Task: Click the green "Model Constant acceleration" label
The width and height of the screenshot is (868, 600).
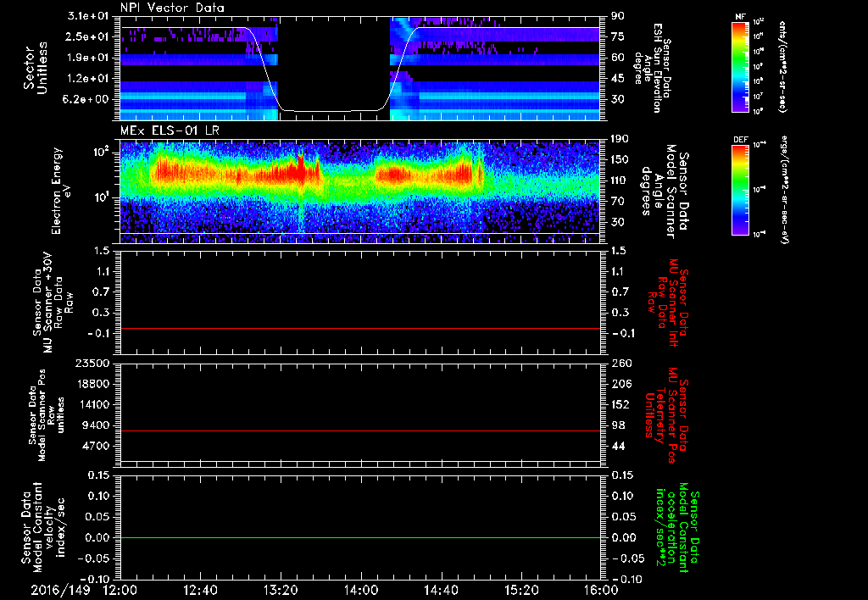Action: click(x=677, y=529)
